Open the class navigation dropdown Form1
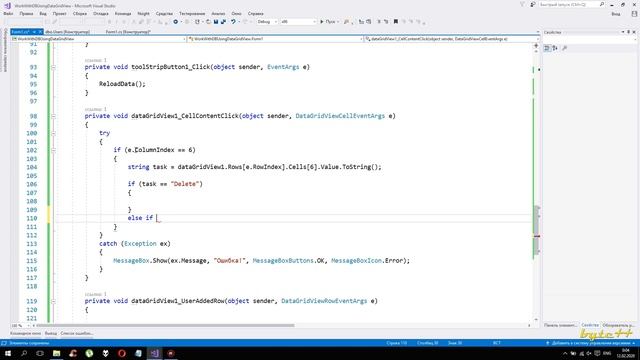640x360 pixels. click(x=276, y=39)
